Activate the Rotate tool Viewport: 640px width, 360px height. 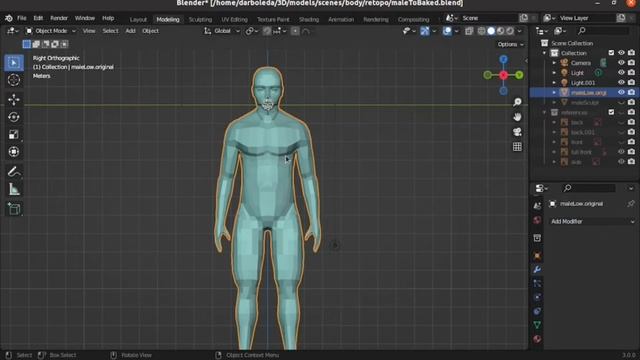pos(14,117)
